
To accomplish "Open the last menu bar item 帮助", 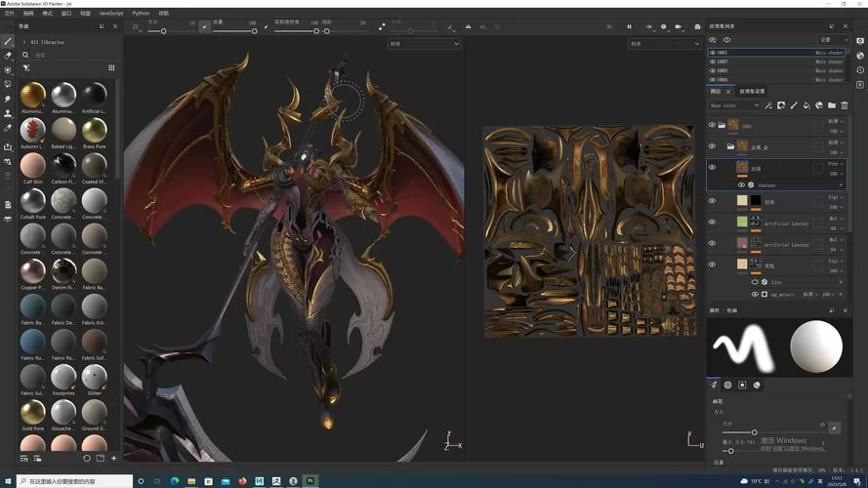I will click(x=164, y=13).
